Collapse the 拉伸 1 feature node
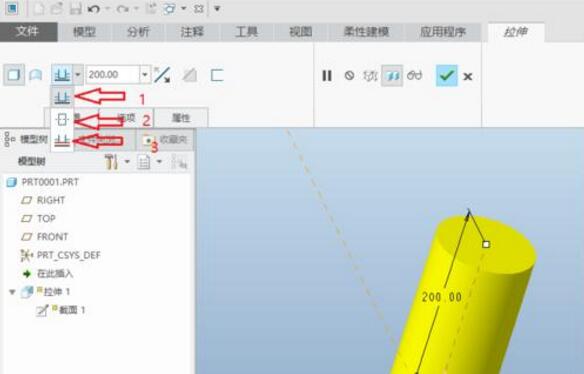This screenshot has width=584, height=374. pos(12,292)
